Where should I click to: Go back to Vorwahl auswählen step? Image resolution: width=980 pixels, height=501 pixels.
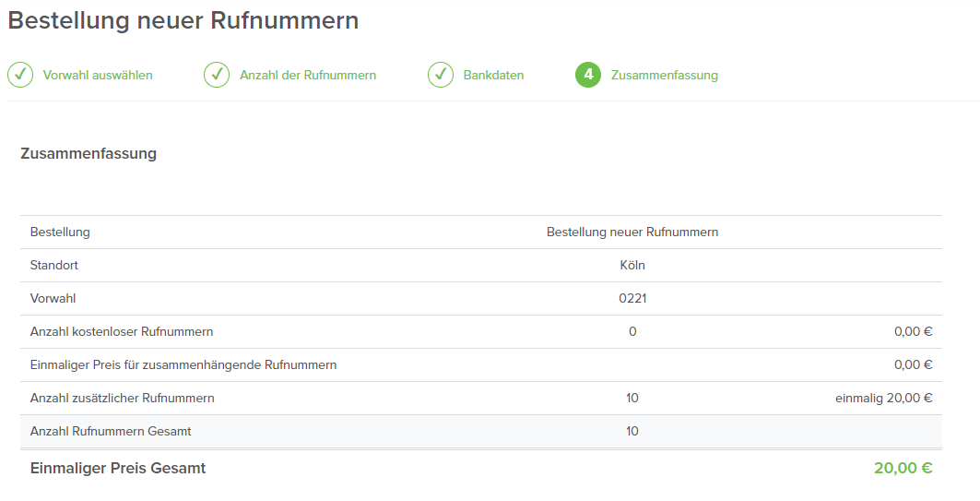pos(98,75)
